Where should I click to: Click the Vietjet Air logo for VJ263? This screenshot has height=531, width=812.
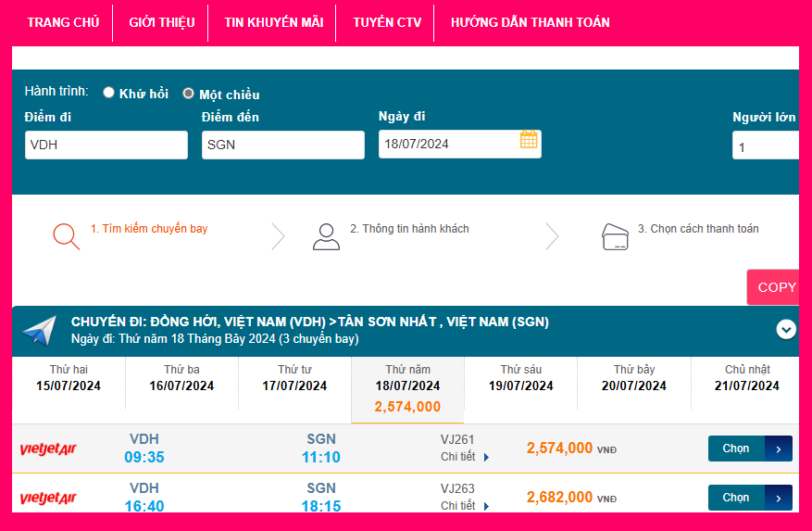click(x=48, y=499)
